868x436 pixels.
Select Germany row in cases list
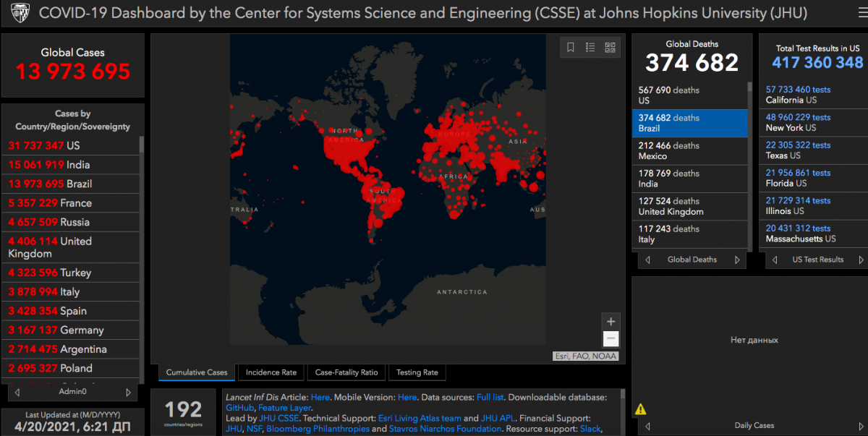click(70, 330)
